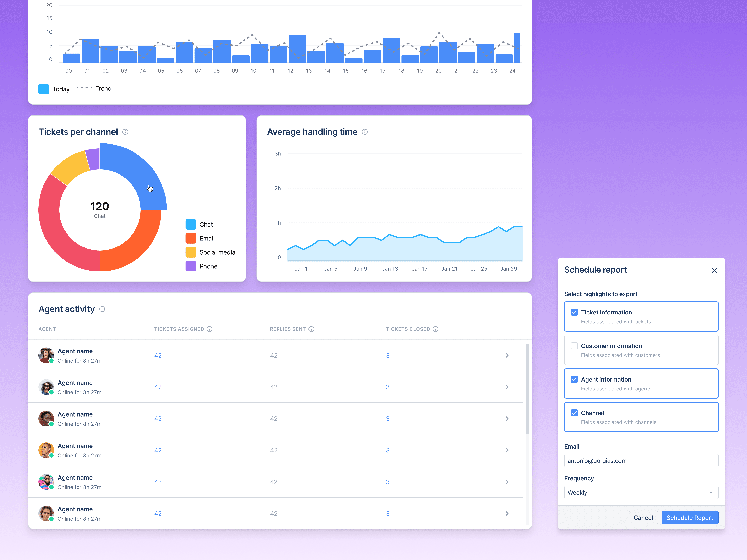Click fifth agent's avatar photo
Viewport: 747px width, 560px height.
pos(46,482)
